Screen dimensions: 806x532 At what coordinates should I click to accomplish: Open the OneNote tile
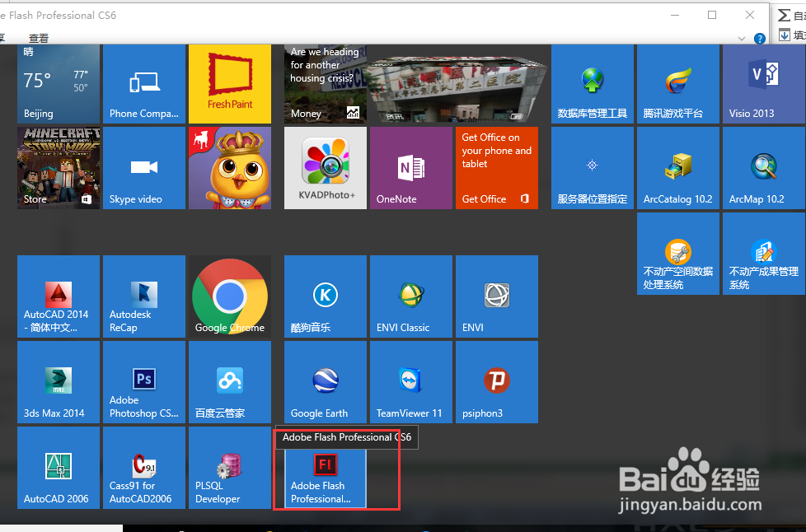tap(411, 168)
